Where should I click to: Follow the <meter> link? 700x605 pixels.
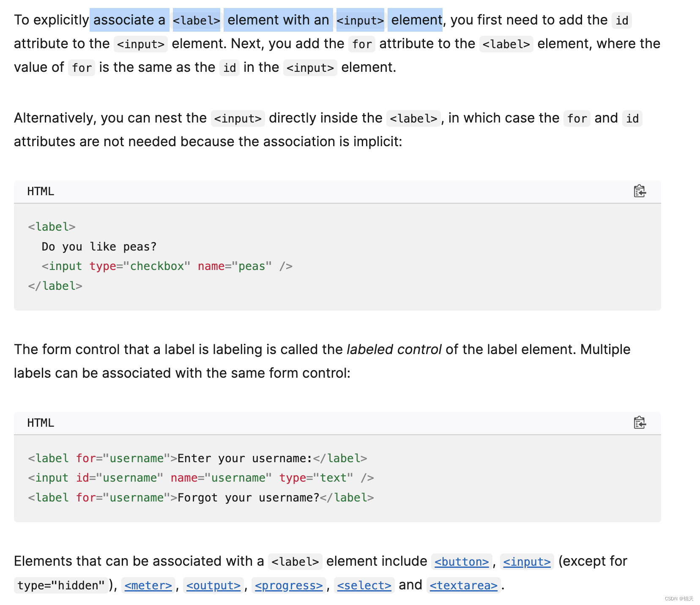(148, 585)
